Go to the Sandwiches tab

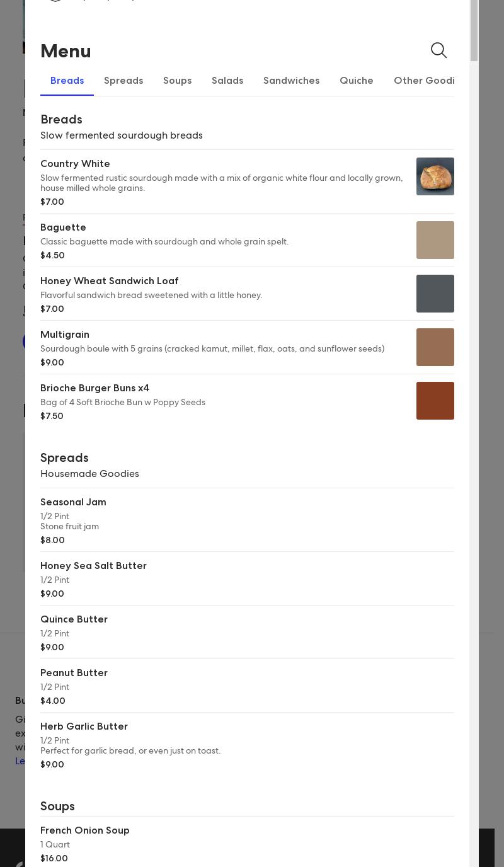tap(291, 81)
